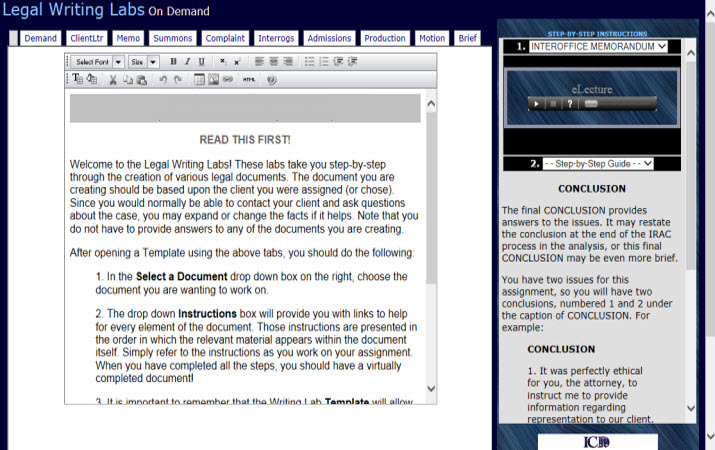
Task: Click the editor vertical scrollbar thumb
Action: coord(431,197)
